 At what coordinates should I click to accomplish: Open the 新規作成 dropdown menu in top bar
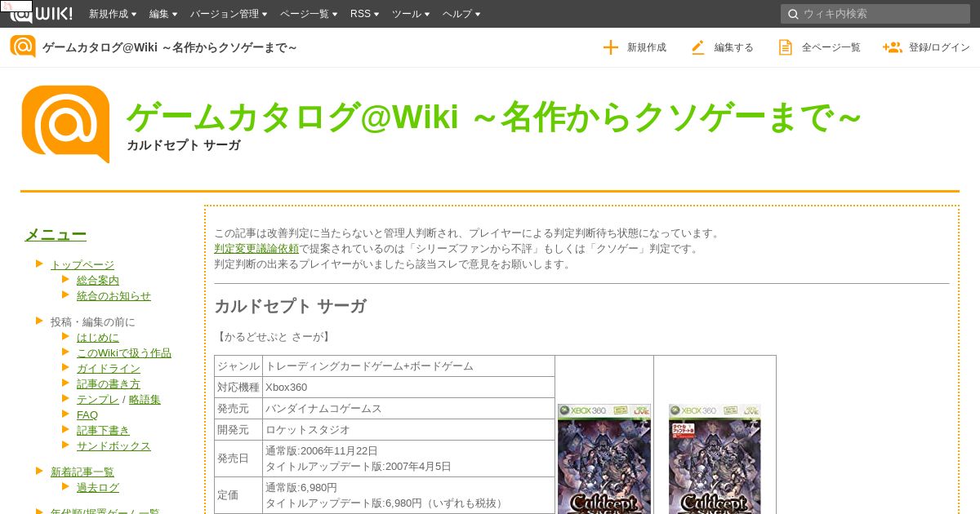114,14
